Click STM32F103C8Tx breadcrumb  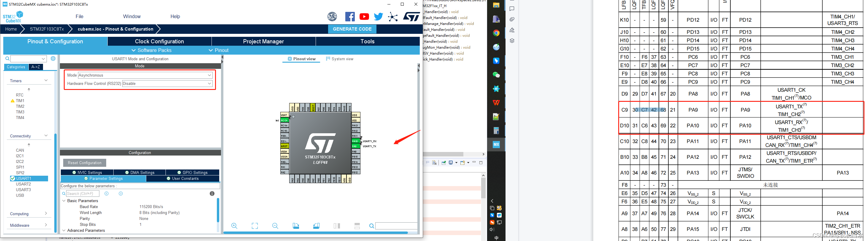click(x=47, y=29)
